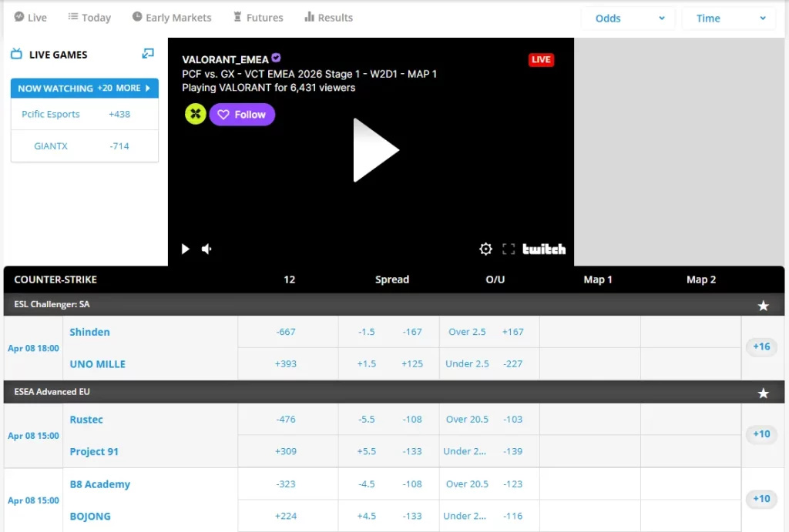The width and height of the screenshot is (789, 532).
Task: Follow the VALORANT_EMEA channel
Action: [242, 115]
